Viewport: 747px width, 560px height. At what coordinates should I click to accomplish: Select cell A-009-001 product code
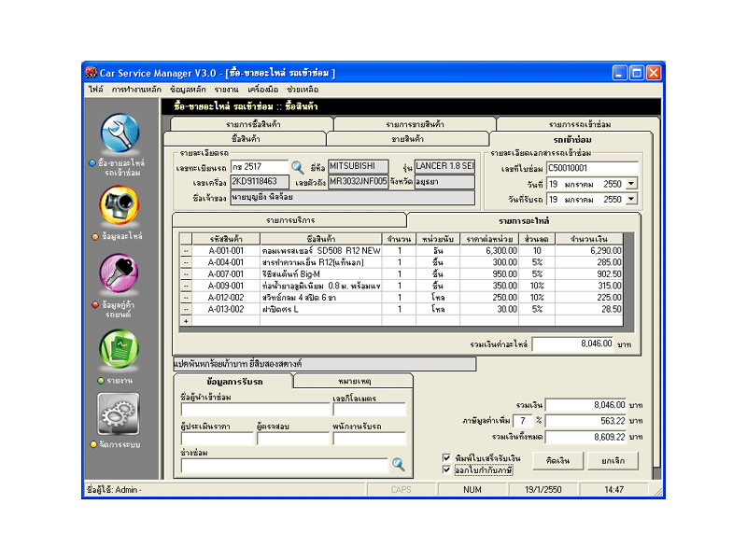226,286
